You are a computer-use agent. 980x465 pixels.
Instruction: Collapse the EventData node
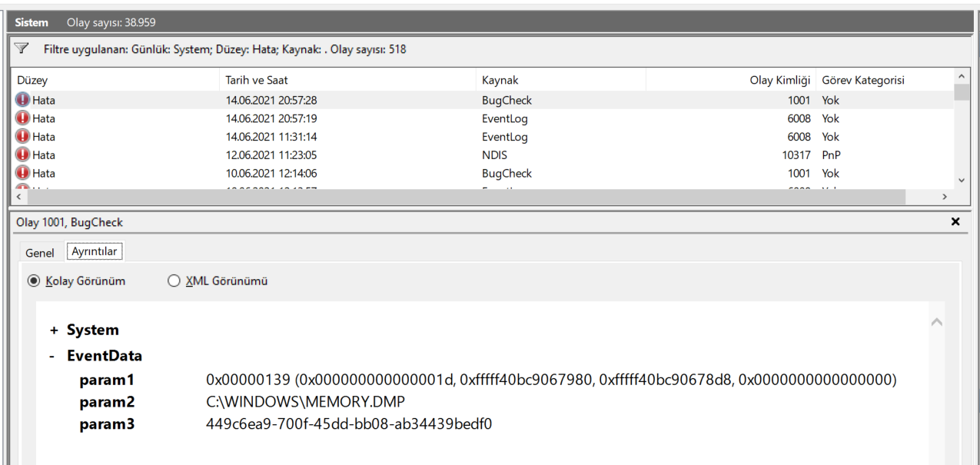point(53,355)
